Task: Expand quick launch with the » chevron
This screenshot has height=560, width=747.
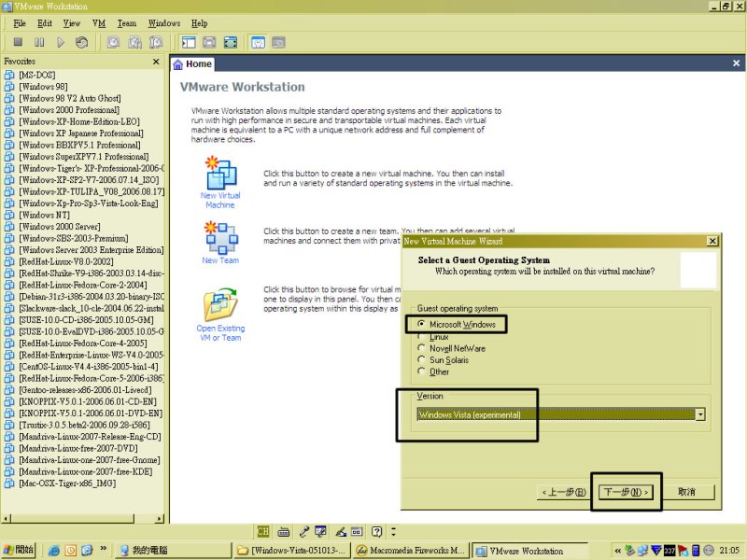Action: pos(103,549)
